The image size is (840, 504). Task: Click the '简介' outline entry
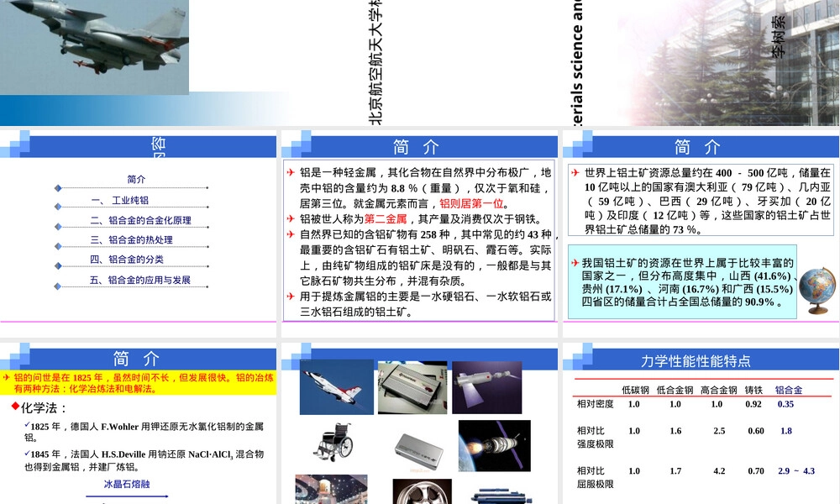(x=136, y=180)
